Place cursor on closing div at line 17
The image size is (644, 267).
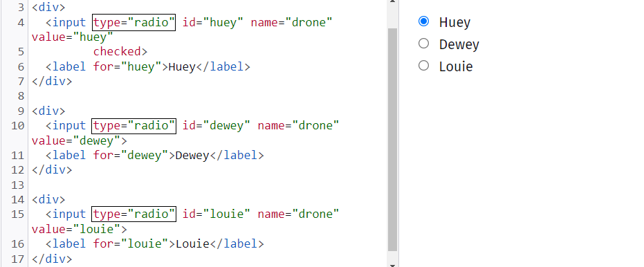52,259
